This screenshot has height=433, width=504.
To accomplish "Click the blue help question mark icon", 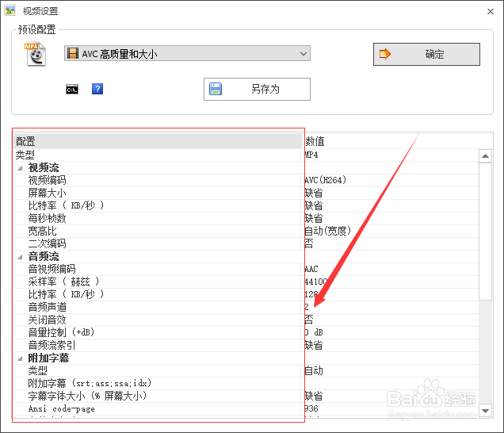I will (97, 89).
